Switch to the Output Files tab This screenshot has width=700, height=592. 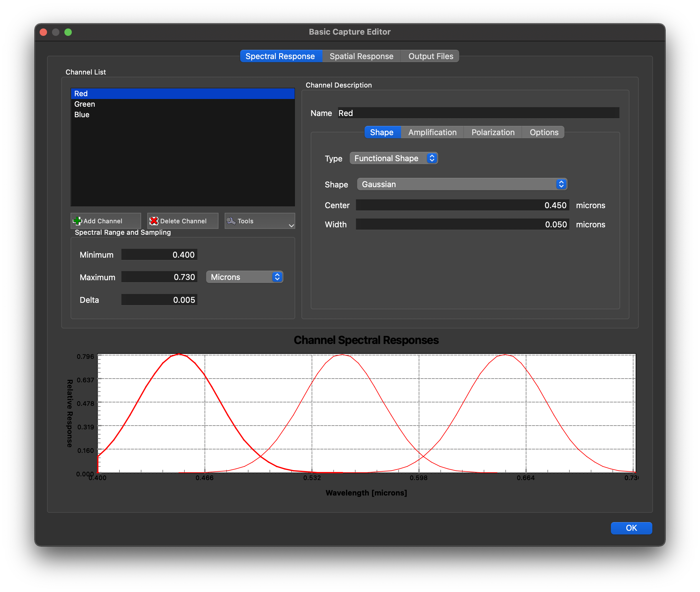coord(430,56)
